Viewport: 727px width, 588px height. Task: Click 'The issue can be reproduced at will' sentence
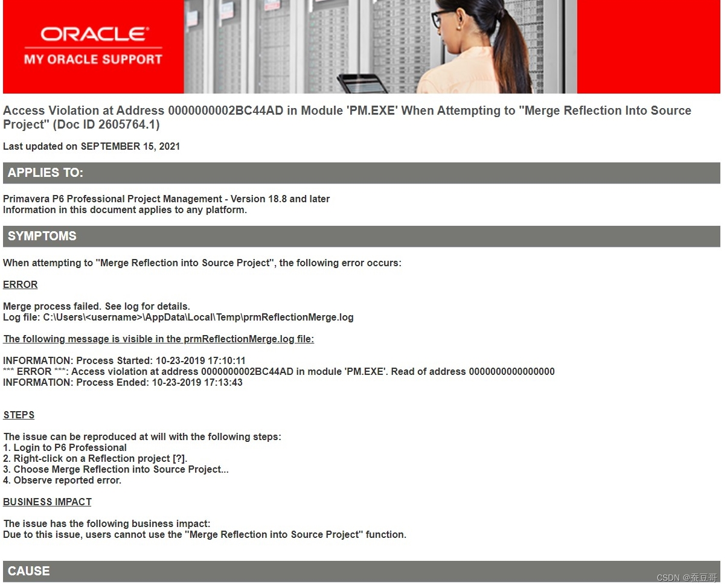pyautogui.click(x=143, y=437)
